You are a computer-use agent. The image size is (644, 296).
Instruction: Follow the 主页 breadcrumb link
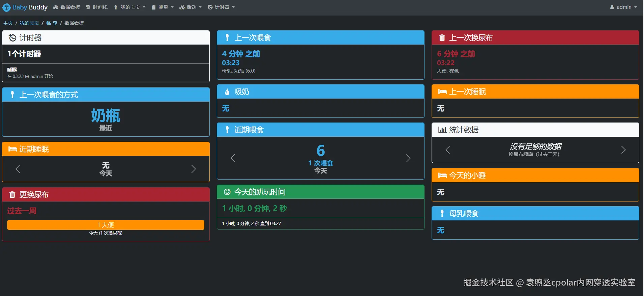tap(8, 23)
